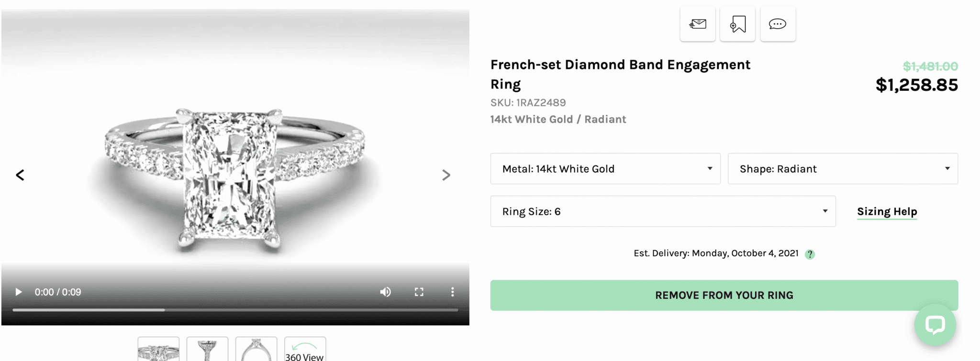Screen dimensions: 980x361
Task: Click the bookmark save icon
Action: (737, 24)
